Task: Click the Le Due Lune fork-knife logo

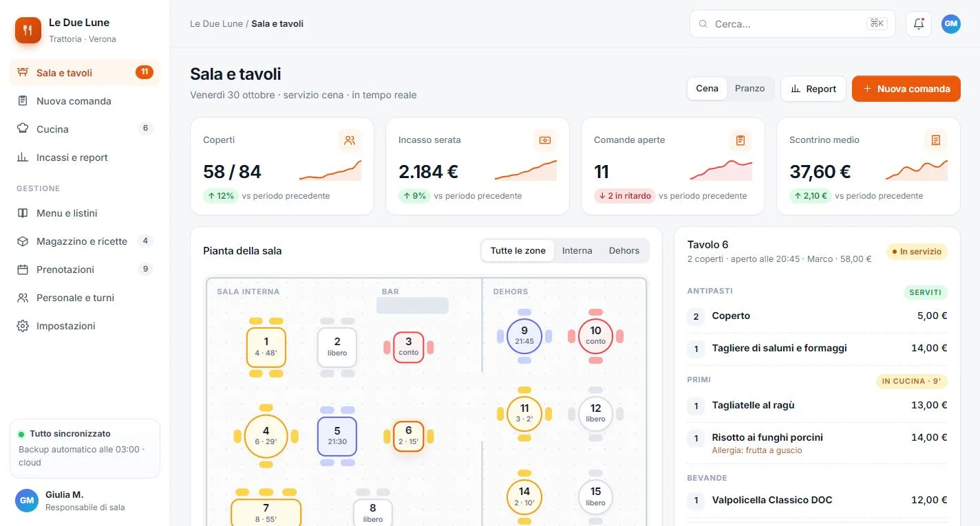Action: 28,30
